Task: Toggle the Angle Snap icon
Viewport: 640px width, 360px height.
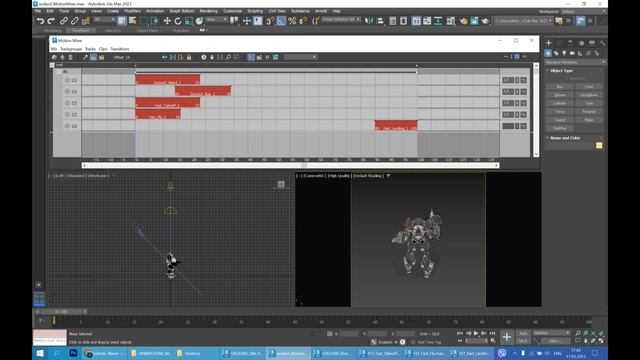Action: tap(281, 21)
